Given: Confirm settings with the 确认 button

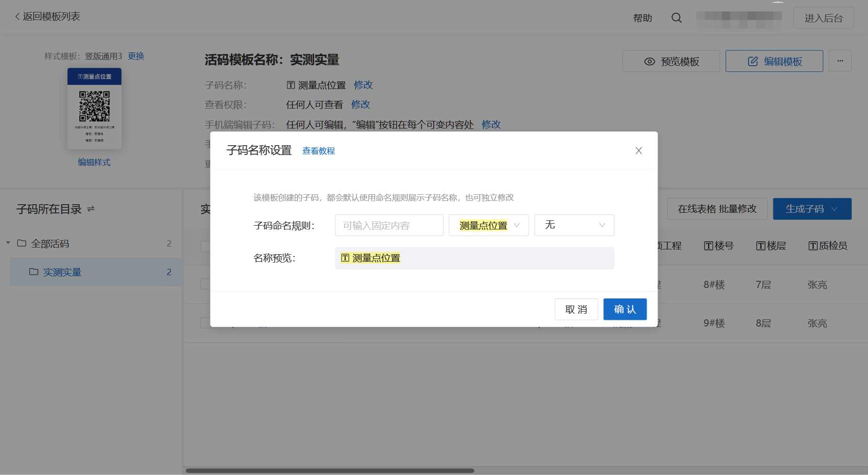Looking at the screenshot, I should tap(625, 309).
